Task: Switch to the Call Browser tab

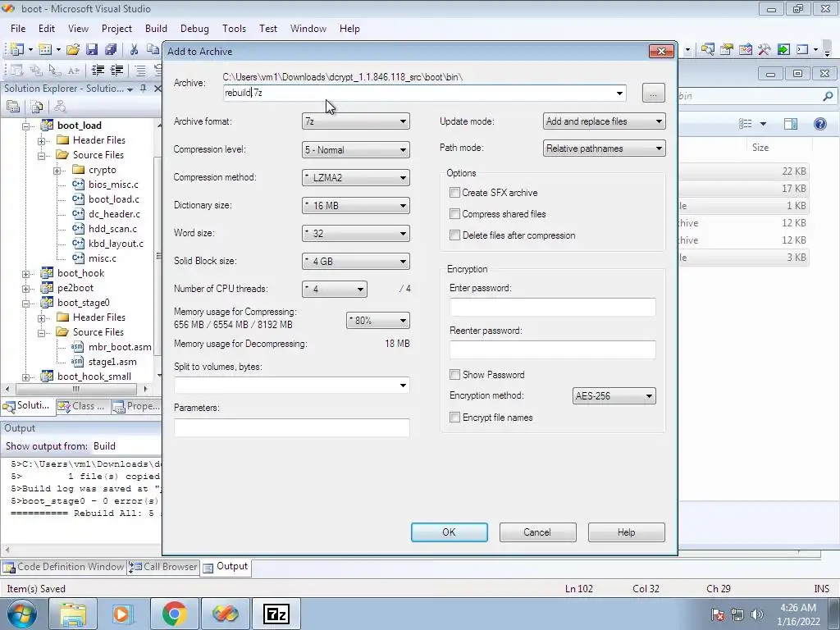Action: 164,567
